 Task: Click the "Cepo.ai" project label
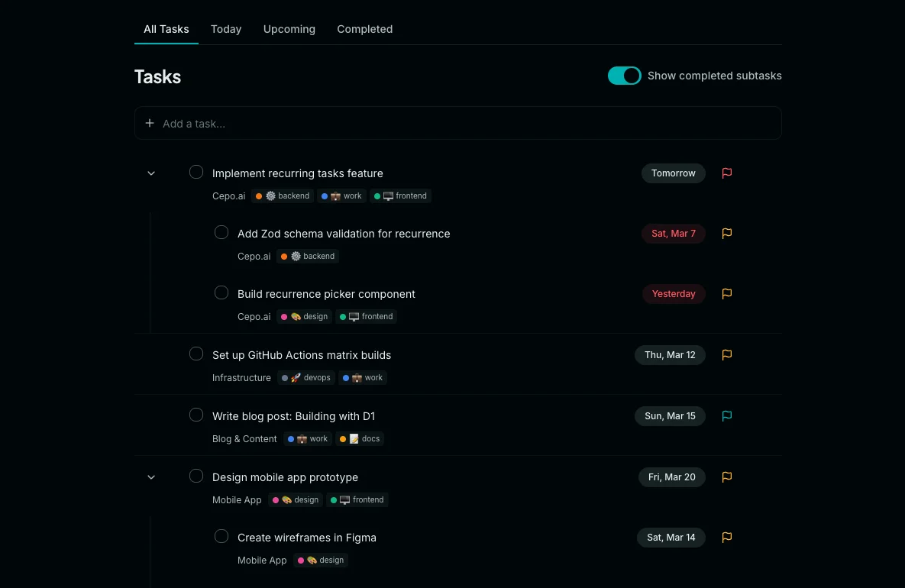click(228, 196)
